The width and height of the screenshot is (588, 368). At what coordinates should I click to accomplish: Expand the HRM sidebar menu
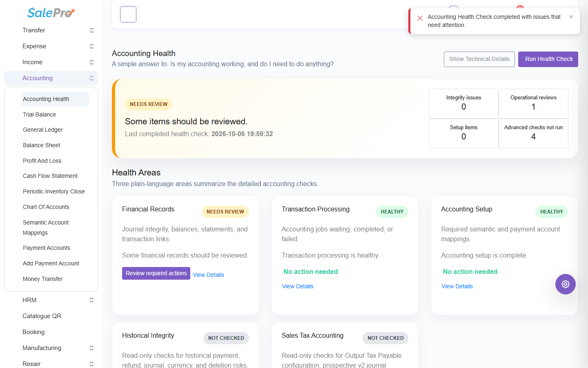pos(51,300)
